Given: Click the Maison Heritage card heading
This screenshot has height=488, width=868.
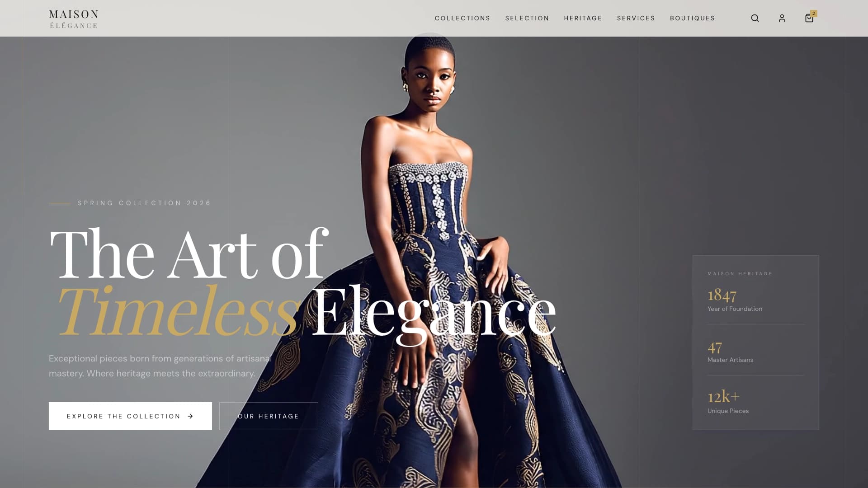Looking at the screenshot, I should tap(740, 274).
